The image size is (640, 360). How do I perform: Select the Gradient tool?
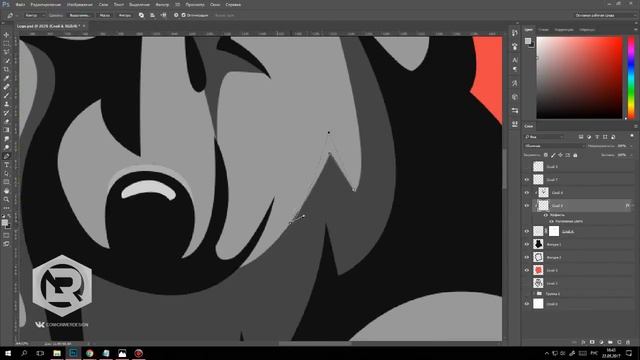coord(7,130)
